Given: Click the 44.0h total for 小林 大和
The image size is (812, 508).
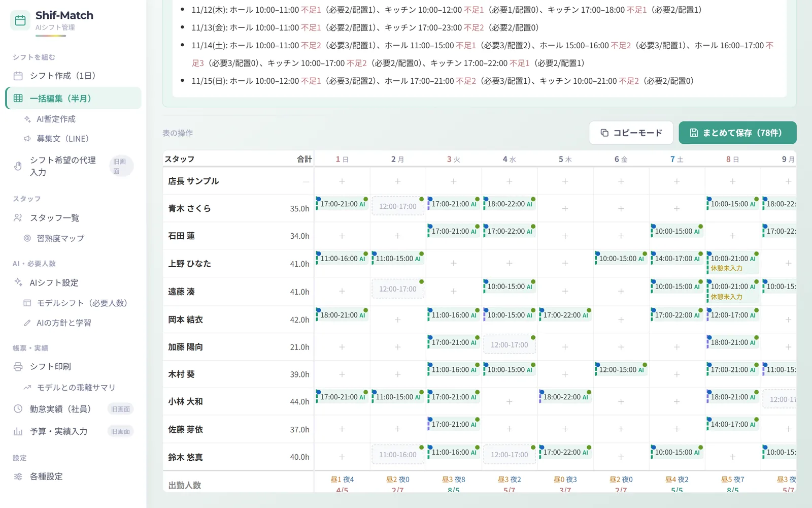Looking at the screenshot, I should pos(299,402).
